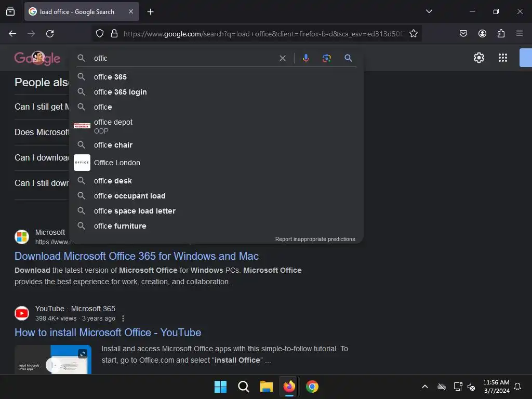
Task: Open Windows taskbar search
Action: (243, 387)
